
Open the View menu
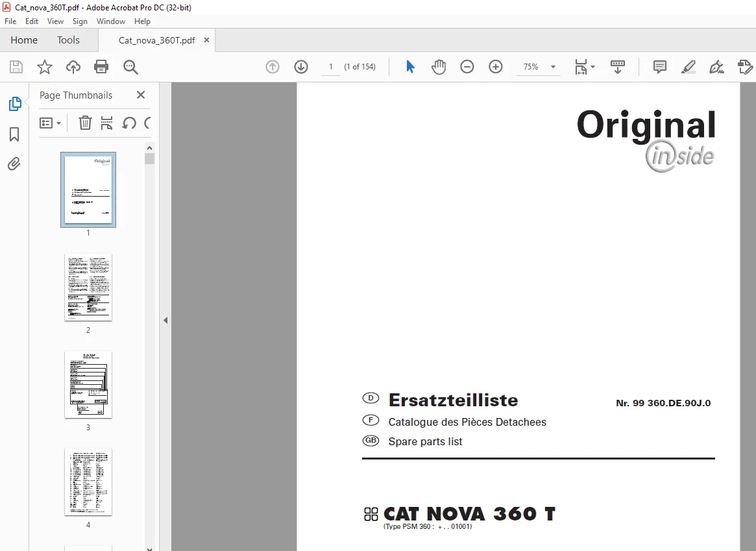point(55,21)
